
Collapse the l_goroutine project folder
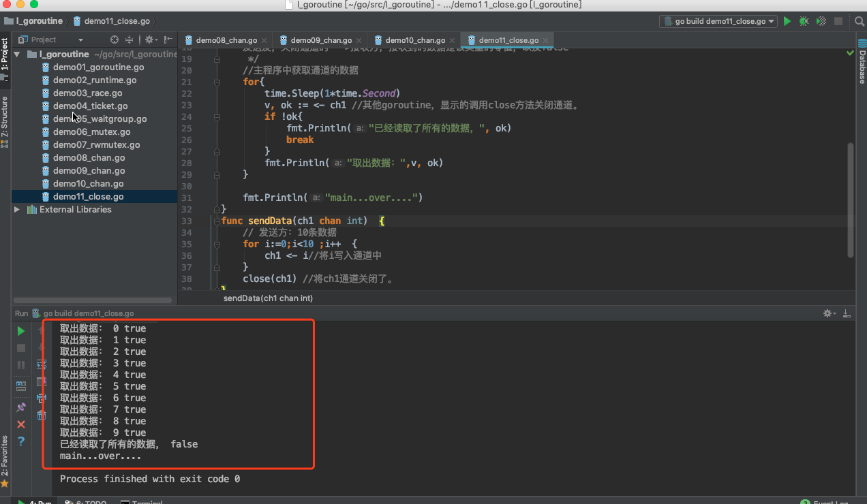click(x=17, y=54)
